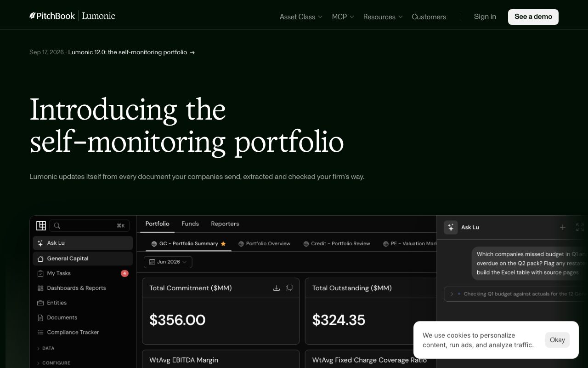Switch to the Reporters tab
The image size is (588, 368).
coord(225,224)
